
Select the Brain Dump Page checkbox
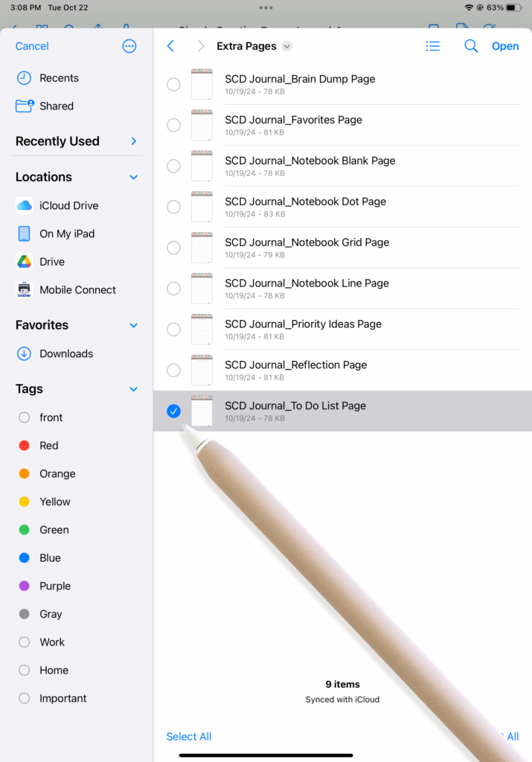173,84
